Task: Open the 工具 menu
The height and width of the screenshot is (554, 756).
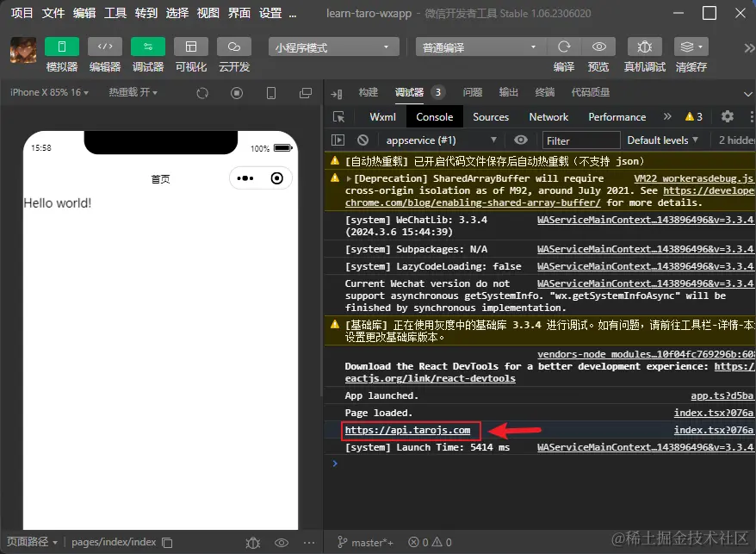Action: pyautogui.click(x=115, y=13)
